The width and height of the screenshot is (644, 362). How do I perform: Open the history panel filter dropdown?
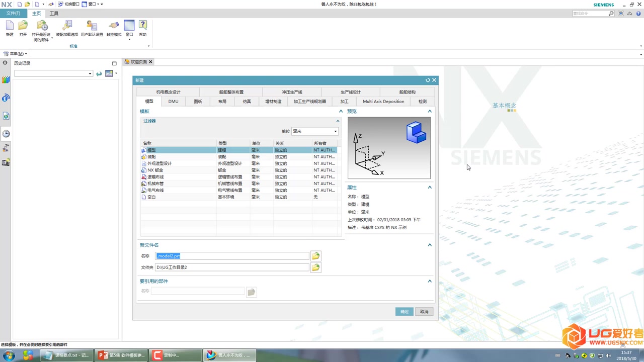point(90,74)
